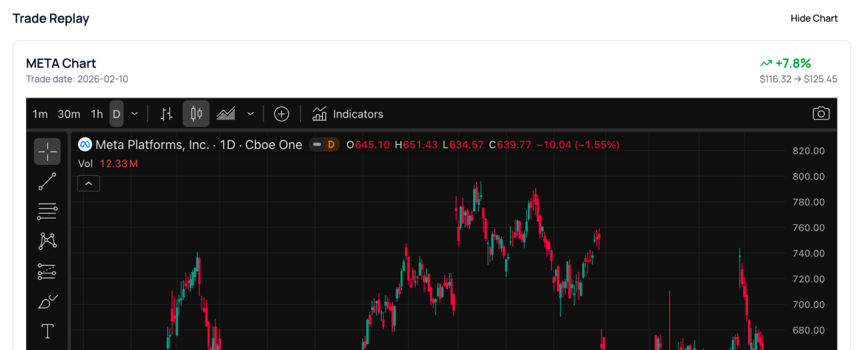
Task: Open the chart style dropdown arrow
Action: 251,114
